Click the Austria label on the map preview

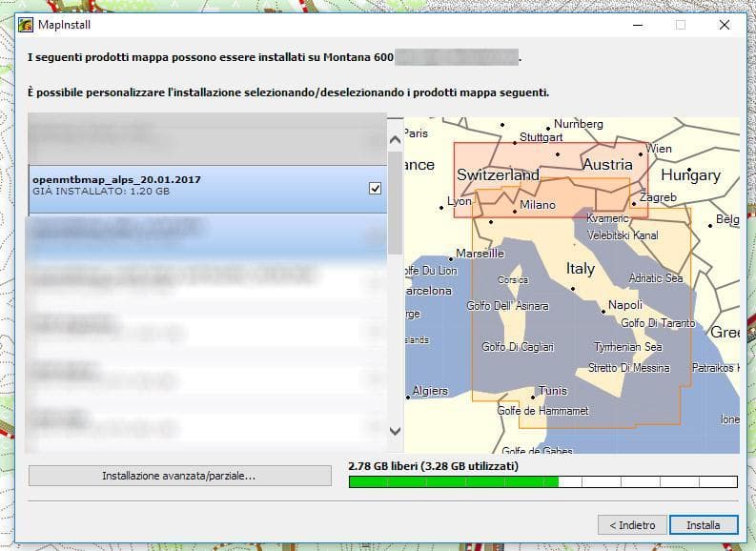coord(607,164)
